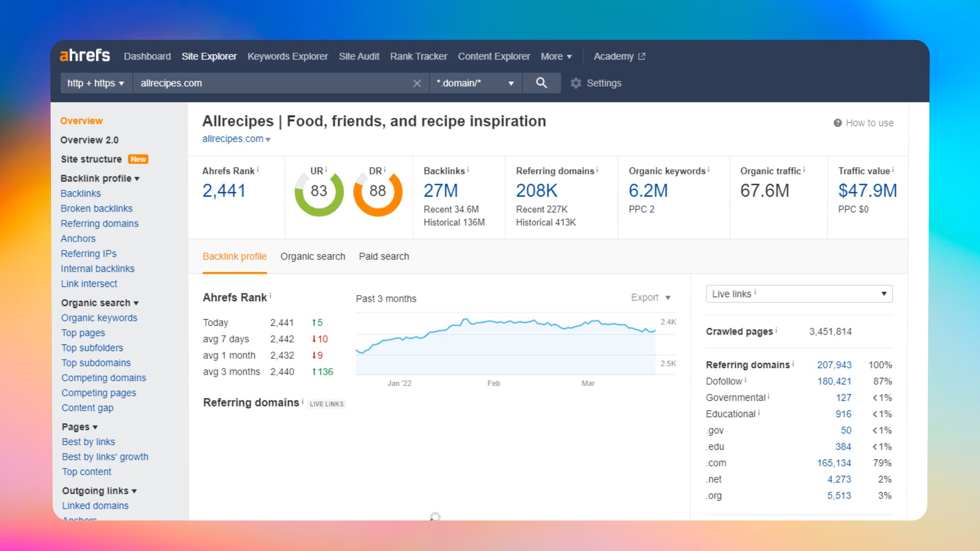Click the Settings label in search bar

(604, 83)
